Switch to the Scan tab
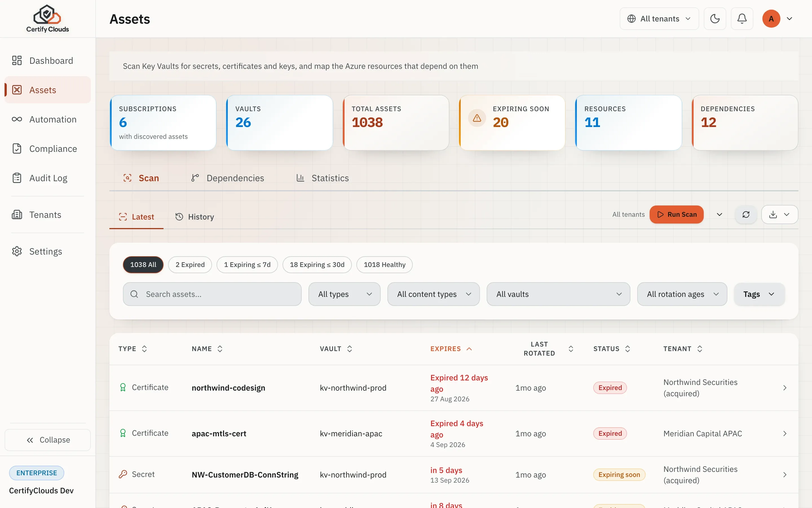This screenshot has width=812, height=508. tap(141, 178)
